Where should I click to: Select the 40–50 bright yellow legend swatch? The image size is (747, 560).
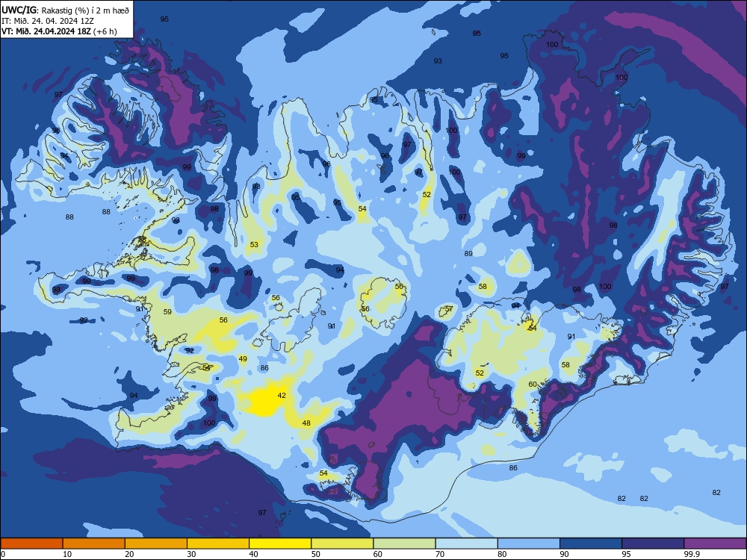tap(280, 544)
